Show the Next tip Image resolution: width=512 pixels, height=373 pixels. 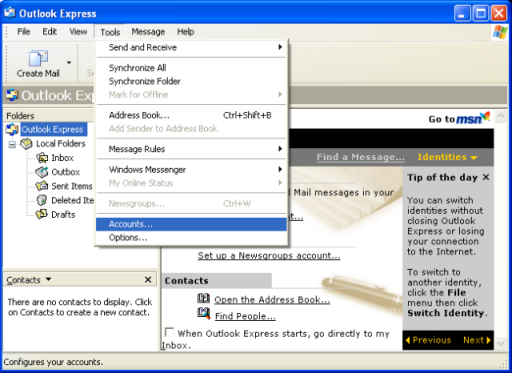[477, 340]
